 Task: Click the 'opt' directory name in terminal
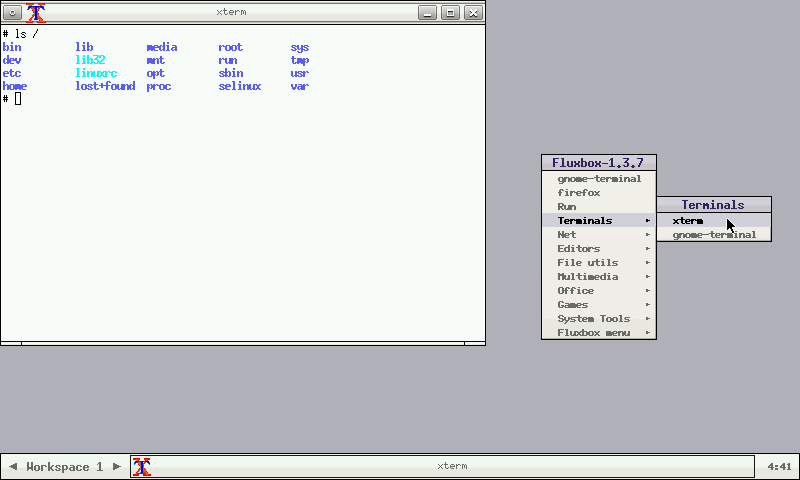[x=156, y=73]
